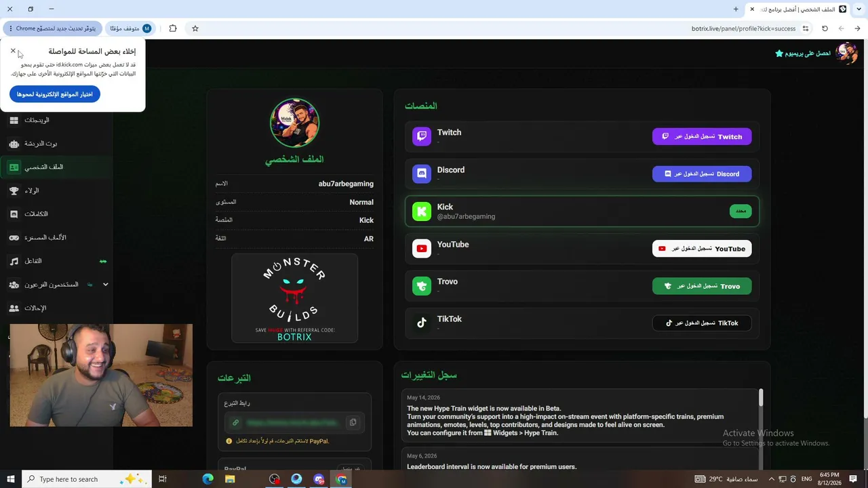Expand the sub-users sidebar chevron
Viewport: 868px width, 488px height.
click(x=105, y=285)
